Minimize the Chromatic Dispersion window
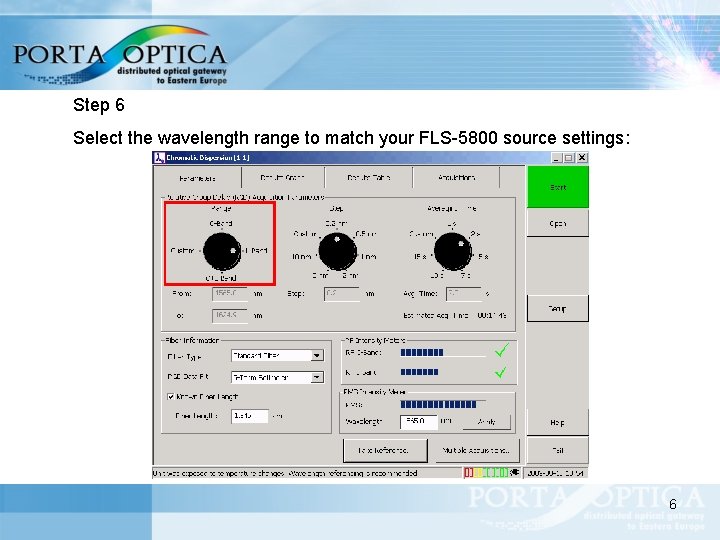 [x=557, y=158]
